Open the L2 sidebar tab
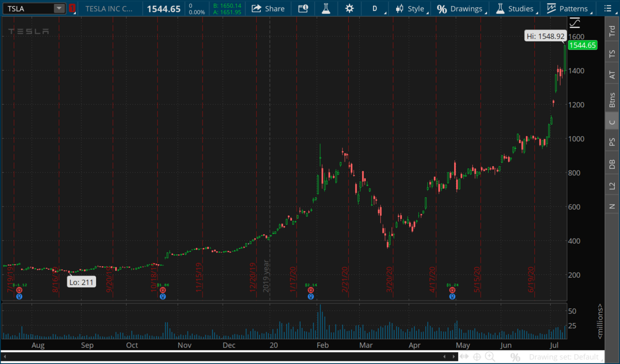The height and width of the screenshot is (364, 620). (x=612, y=185)
